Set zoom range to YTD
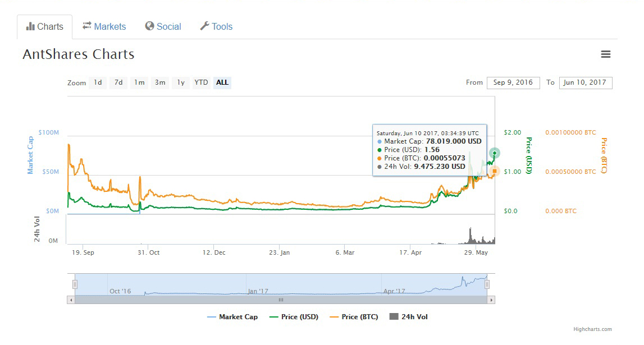This screenshot has width=644, height=345. pyautogui.click(x=201, y=82)
